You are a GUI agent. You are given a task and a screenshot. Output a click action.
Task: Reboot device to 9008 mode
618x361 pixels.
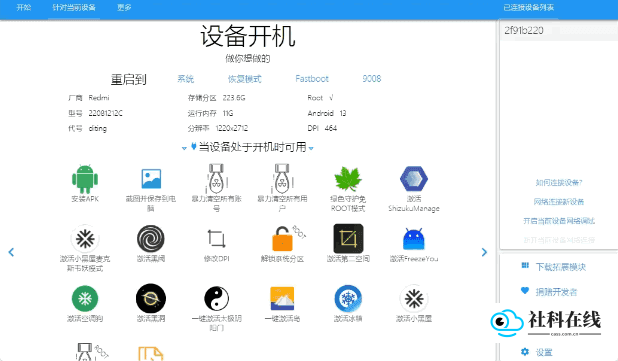coord(372,79)
